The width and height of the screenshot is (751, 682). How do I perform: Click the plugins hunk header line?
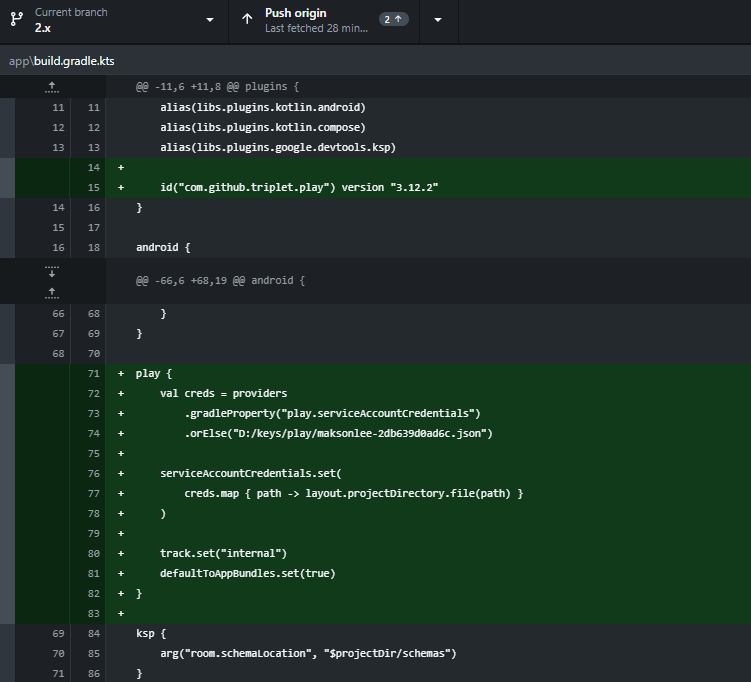(217, 87)
